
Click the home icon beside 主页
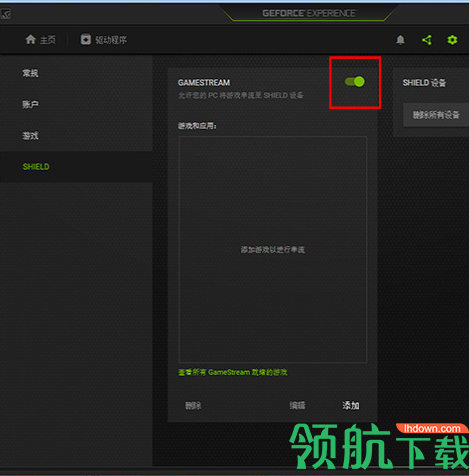pos(31,40)
